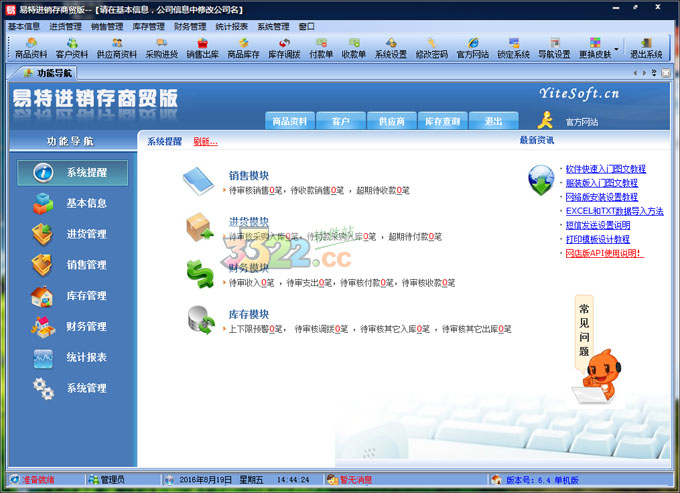680x493 pixels.
Task: Open 导航设置 toolbar icon
Action: click(x=554, y=48)
